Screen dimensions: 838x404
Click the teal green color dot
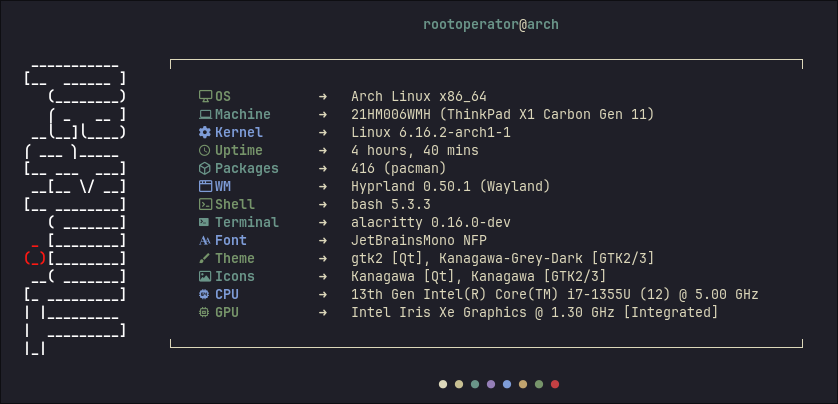pos(475,384)
